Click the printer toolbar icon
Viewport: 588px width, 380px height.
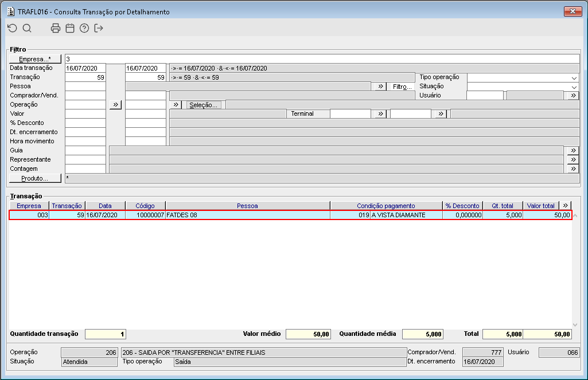(x=56, y=28)
